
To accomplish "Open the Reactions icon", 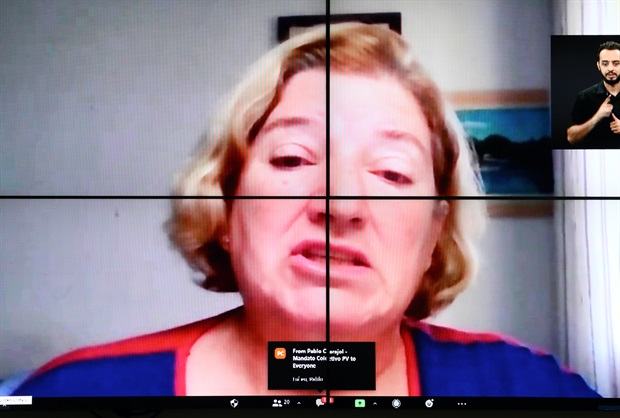I will pos(429,403).
